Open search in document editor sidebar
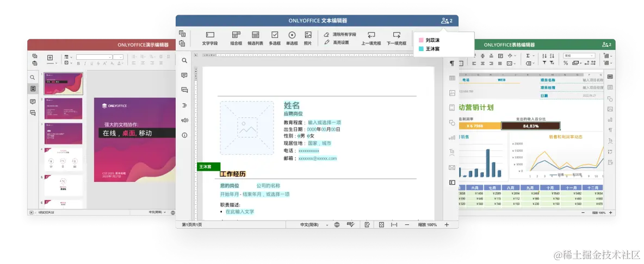The image size is (644, 264). click(x=184, y=60)
